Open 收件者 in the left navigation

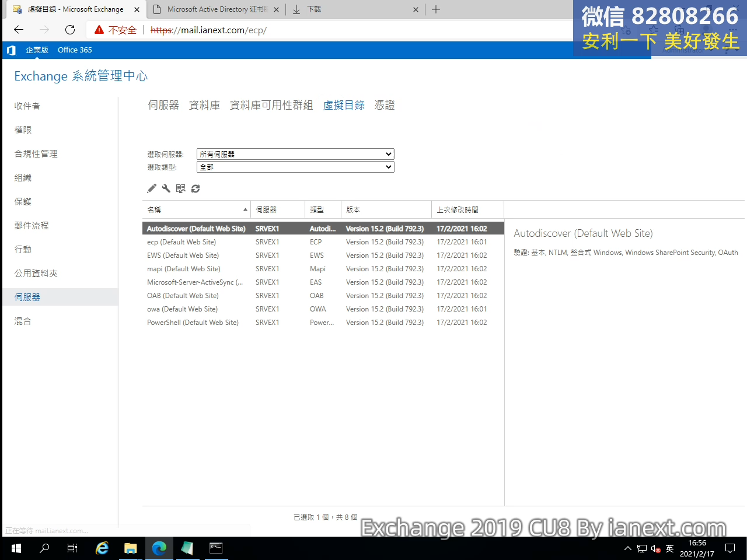tap(27, 106)
